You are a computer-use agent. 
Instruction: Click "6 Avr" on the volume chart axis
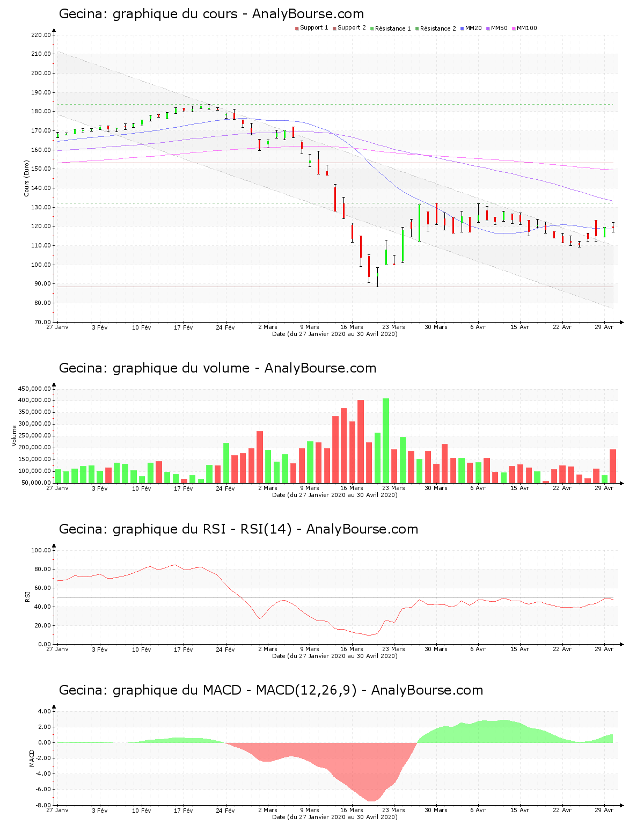[x=478, y=488]
